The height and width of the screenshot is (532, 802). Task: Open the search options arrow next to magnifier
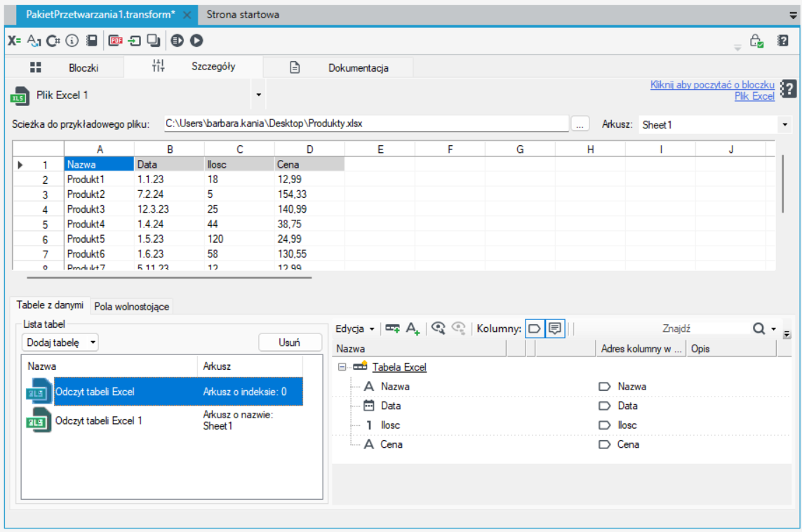coord(773,328)
